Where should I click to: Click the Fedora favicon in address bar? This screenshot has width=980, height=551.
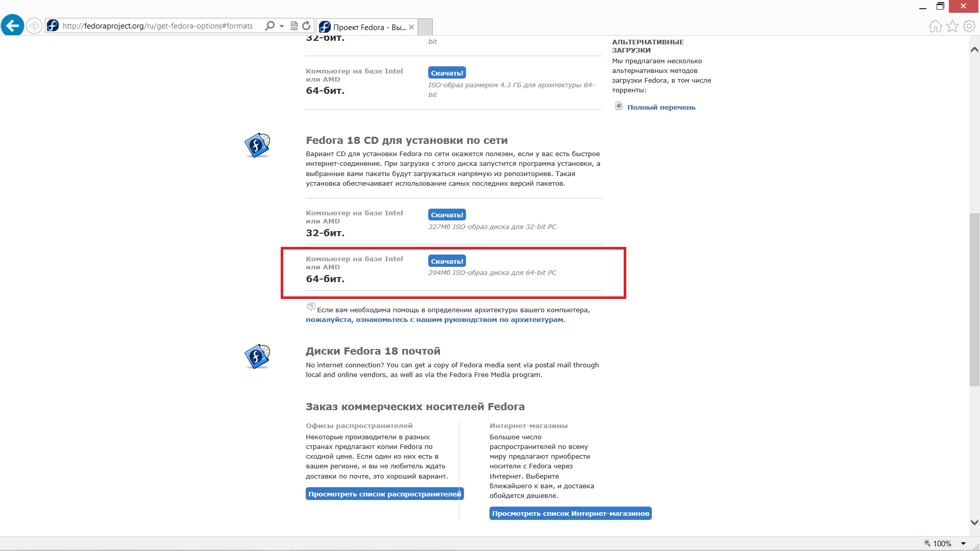[53, 26]
